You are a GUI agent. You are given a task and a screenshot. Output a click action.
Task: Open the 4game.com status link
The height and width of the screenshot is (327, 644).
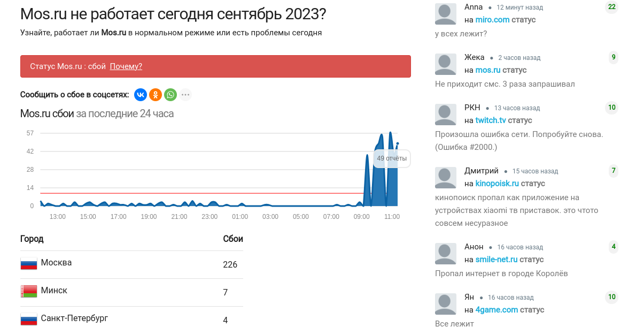(x=496, y=310)
